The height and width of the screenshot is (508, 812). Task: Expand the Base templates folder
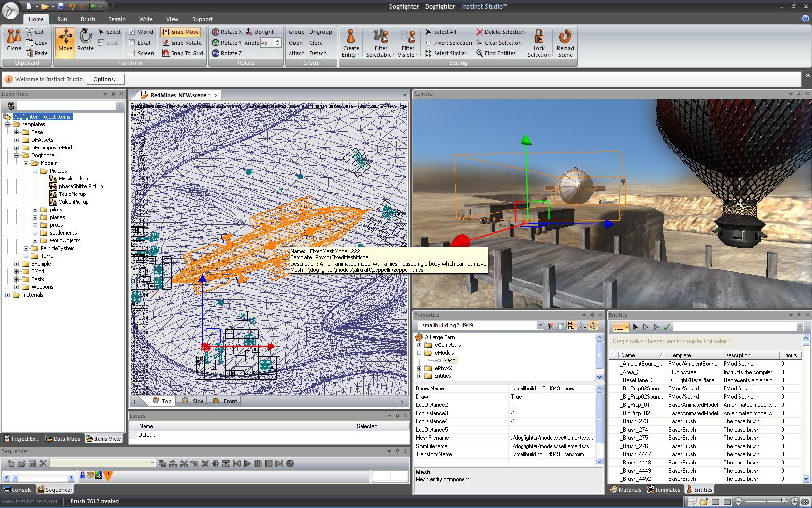pyautogui.click(x=16, y=132)
